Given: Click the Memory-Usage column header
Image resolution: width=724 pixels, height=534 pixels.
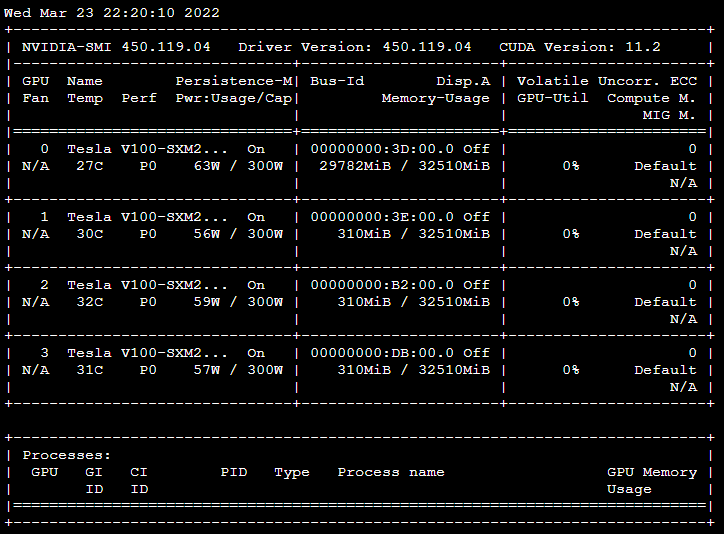Looking at the screenshot, I should click(435, 98).
